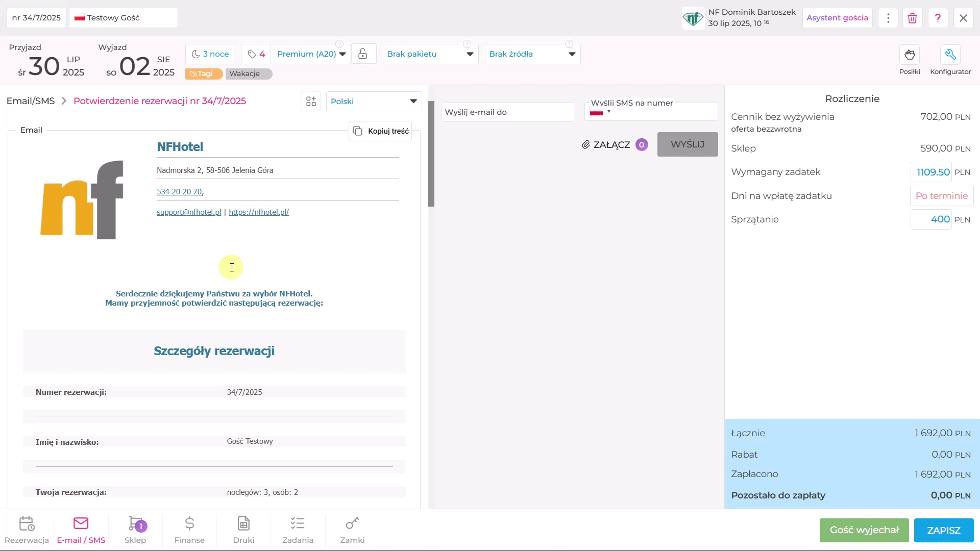Click the NF hotel logo avatar
The image size is (980, 551).
(x=693, y=18)
